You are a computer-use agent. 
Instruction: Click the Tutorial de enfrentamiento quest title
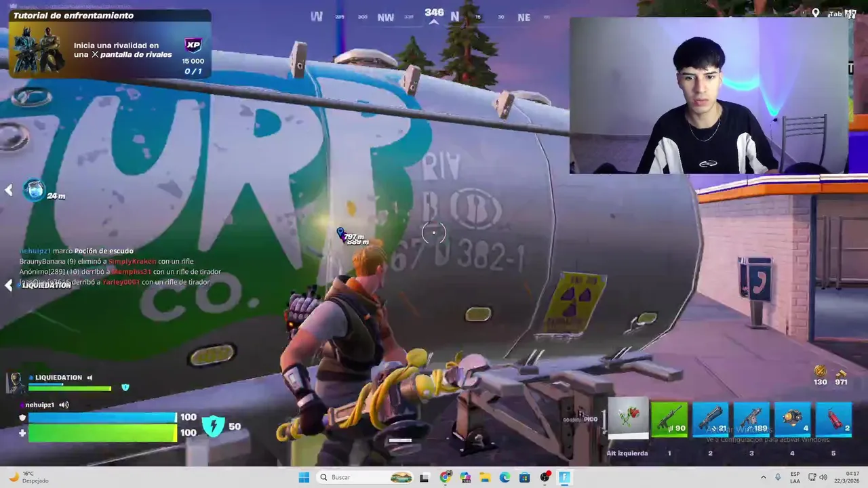[x=73, y=16]
